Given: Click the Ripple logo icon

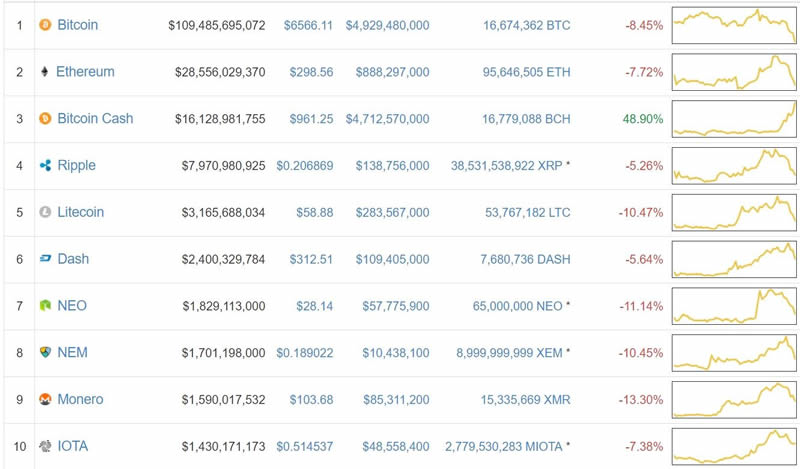Looking at the screenshot, I should point(44,166).
